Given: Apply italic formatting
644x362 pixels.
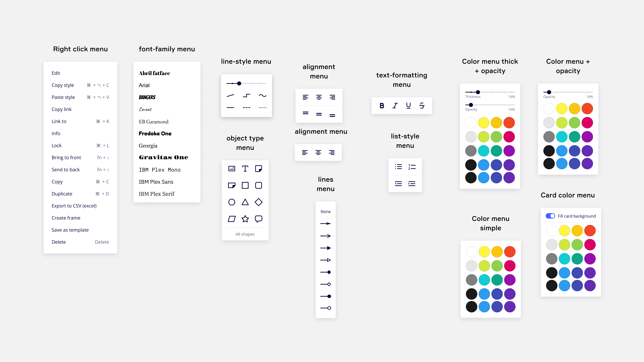Looking at the screenshot, I should [x=395, y=105].
